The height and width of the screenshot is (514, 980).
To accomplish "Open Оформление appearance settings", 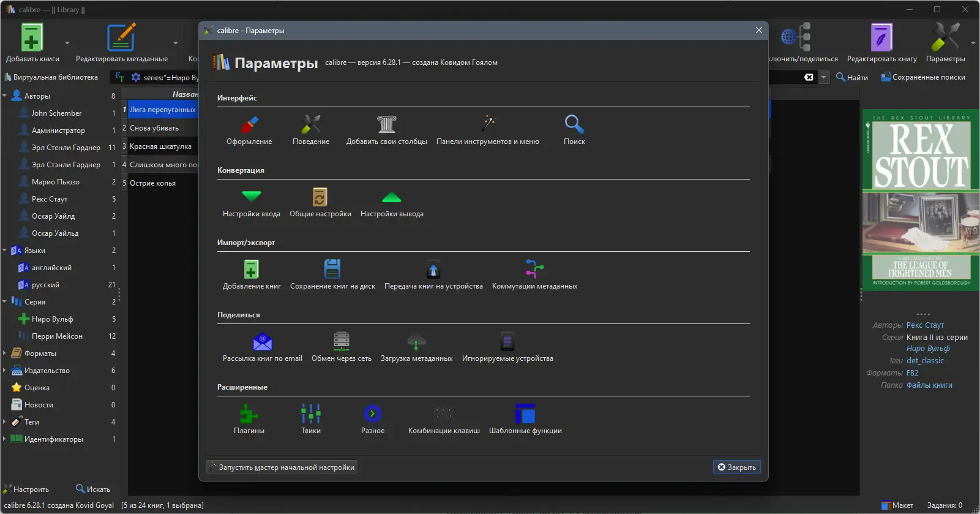I will [249, 130].
